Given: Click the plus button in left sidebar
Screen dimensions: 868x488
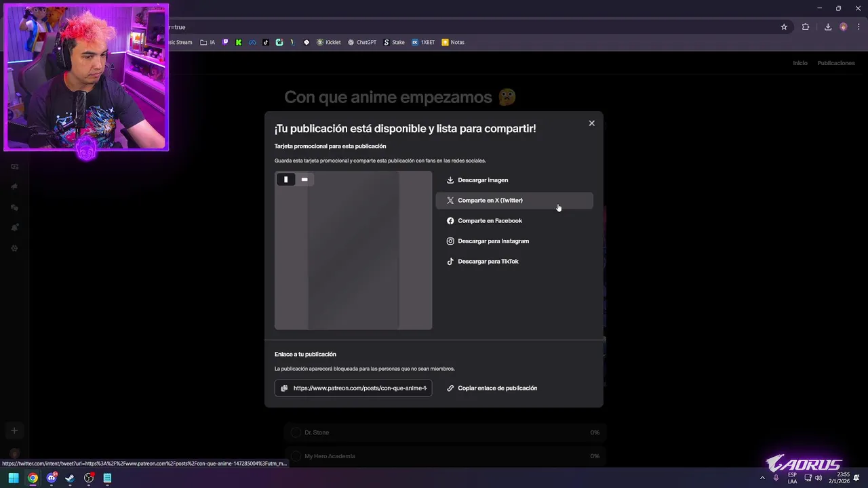Looking at the screenshot, I should coord(14,430).
